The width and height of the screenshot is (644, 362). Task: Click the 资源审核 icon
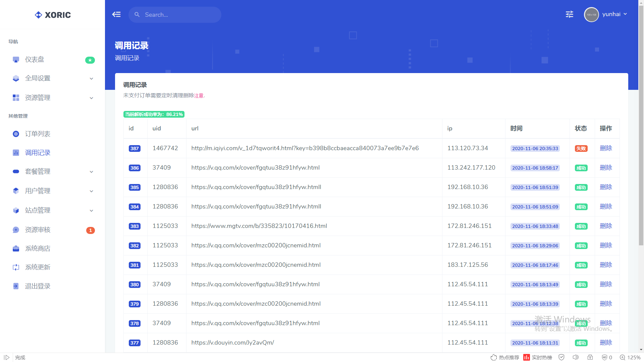coord(16,230)
